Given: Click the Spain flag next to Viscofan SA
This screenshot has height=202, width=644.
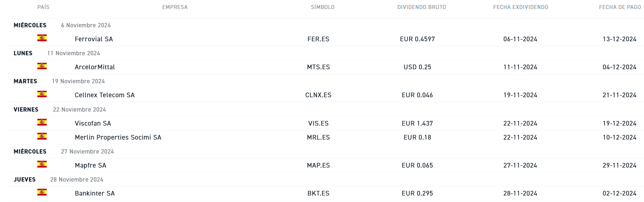Looking at the screenshot, I should 42,122.
